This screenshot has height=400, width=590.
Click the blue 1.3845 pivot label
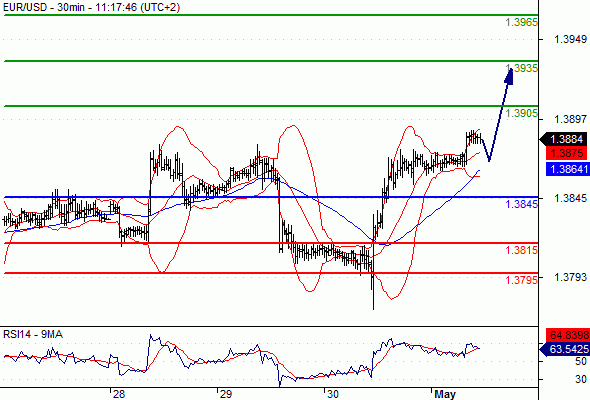pyautogui.click(x=521, y=204)
